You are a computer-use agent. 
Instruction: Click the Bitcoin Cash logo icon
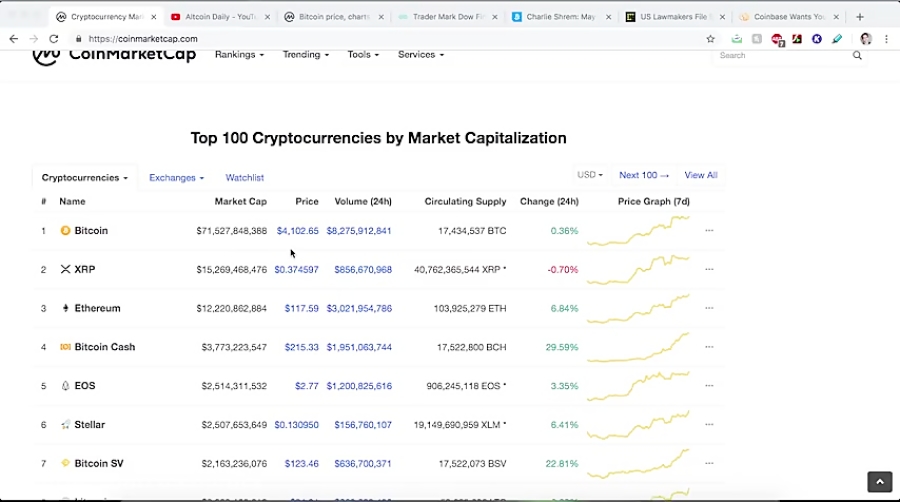(65, 347)
